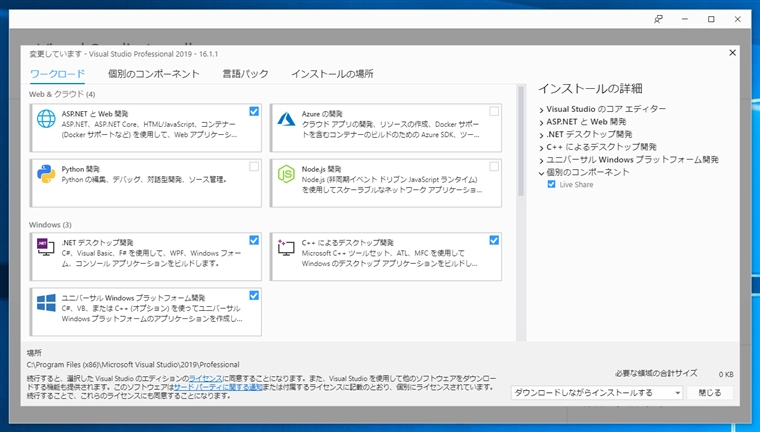Click the Python 開発 workload card description

pyautogui.click(x=144, y=179)
